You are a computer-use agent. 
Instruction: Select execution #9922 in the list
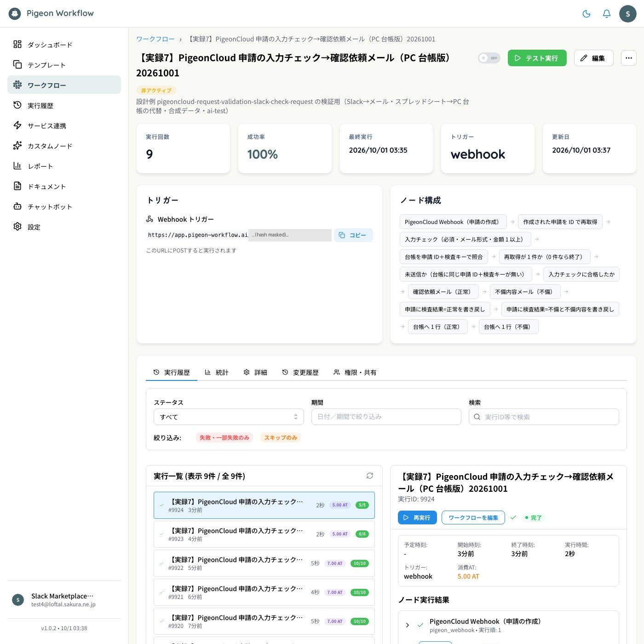point(264,563)
